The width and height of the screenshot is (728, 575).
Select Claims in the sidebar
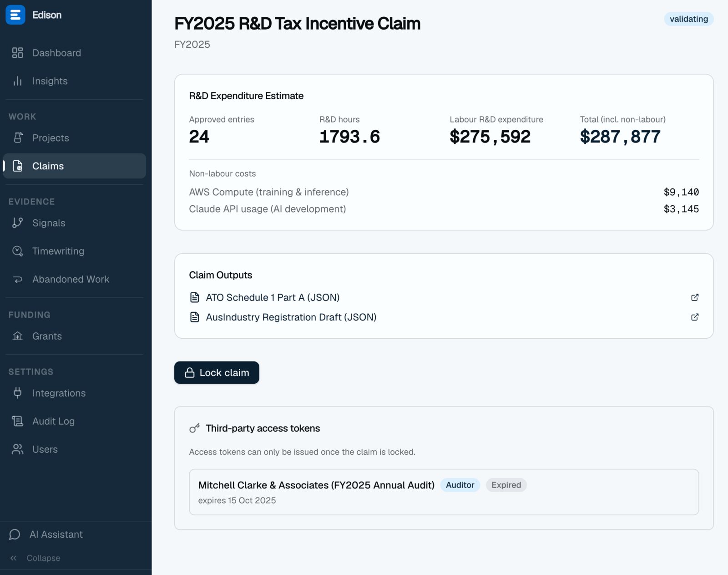tap(75, 166)
